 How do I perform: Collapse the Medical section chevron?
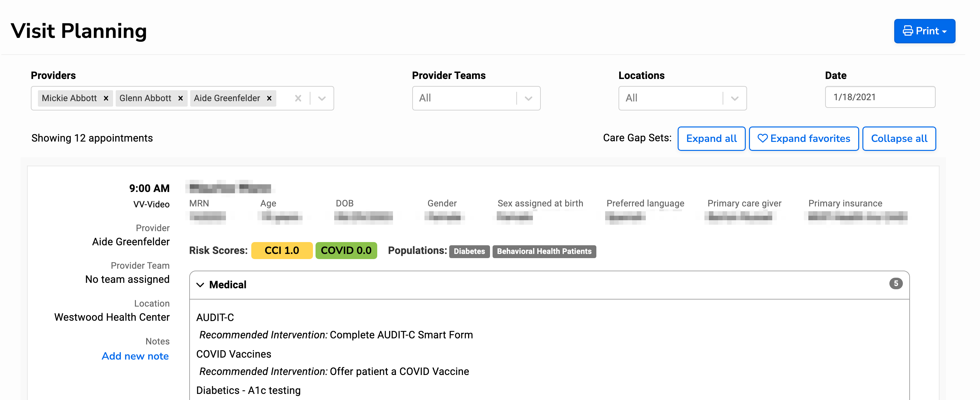(200, 285)
